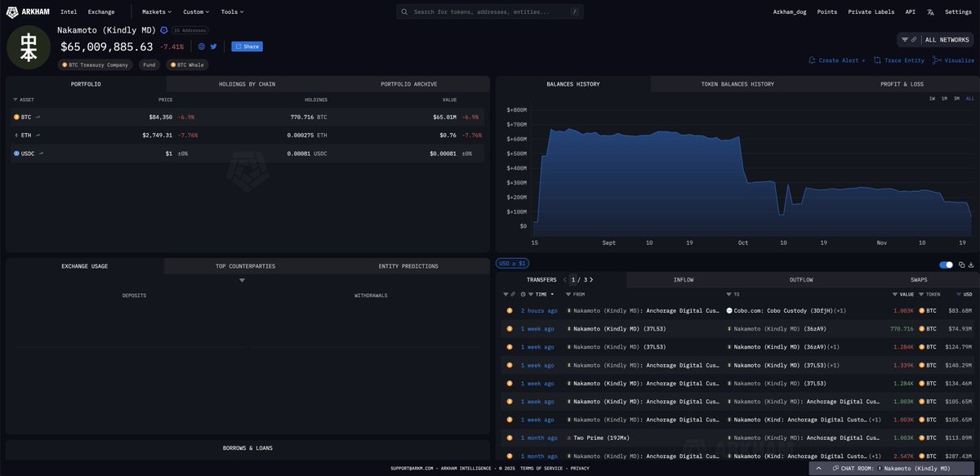Open the entity's Twitter profile icon
The image size is (980, 476).
tap(214, 47)
